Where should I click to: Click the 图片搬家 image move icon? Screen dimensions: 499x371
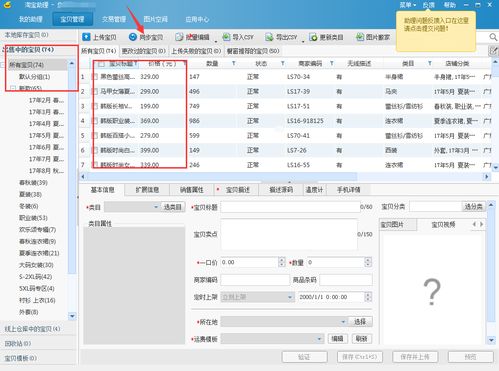359,37
